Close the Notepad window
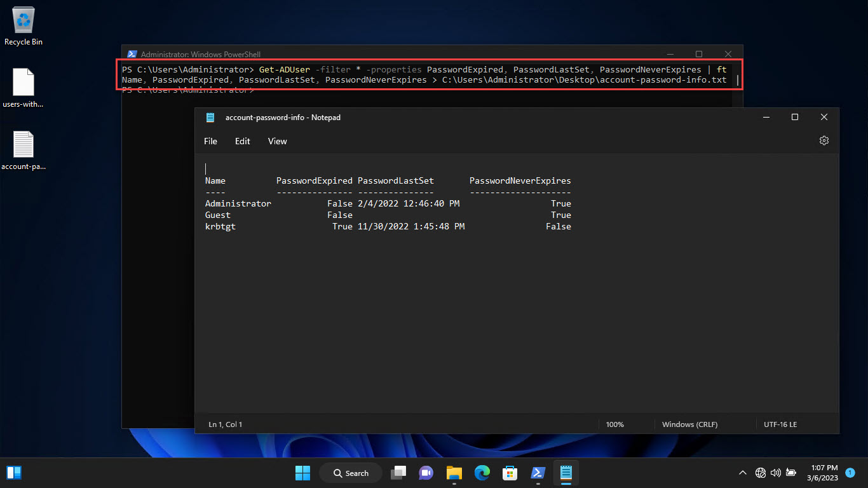Image resolution: width=868 pixels, height=488 pixels. 824,118
